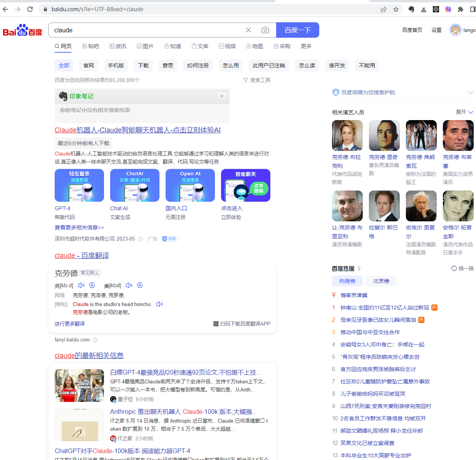Reload the page with refresh icon

(30, 9)
